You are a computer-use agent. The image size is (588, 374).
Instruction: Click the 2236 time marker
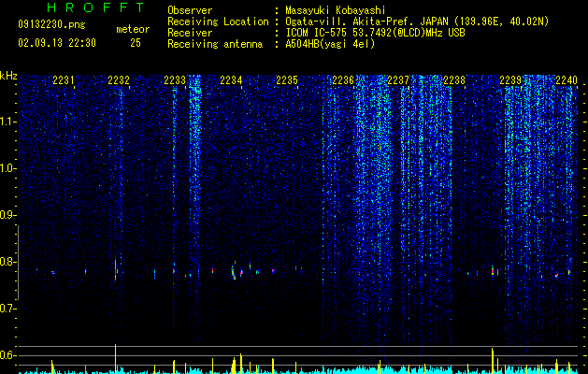[343, 79]
